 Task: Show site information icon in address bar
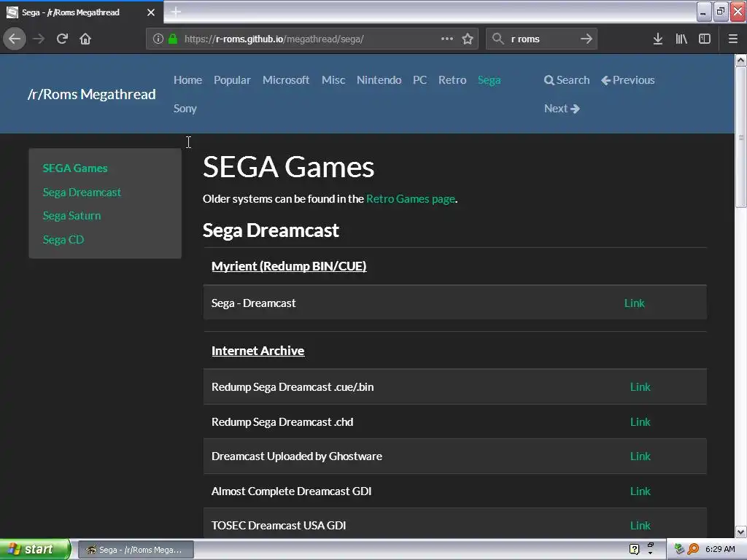point(158,39)
